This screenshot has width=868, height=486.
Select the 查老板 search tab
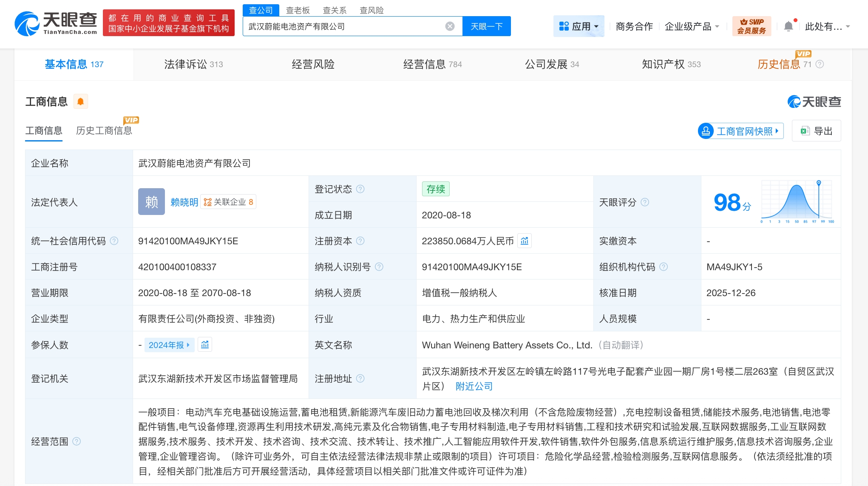tap(298, 10)
